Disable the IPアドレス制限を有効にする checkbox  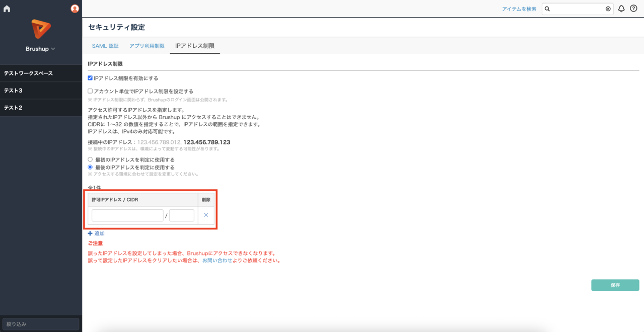[90, 77]
